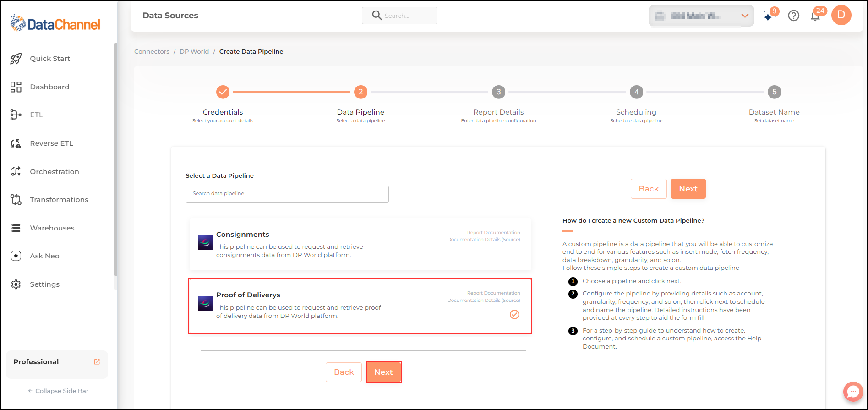Open the AI sparkle notifications icon

[x=769, y=16]
